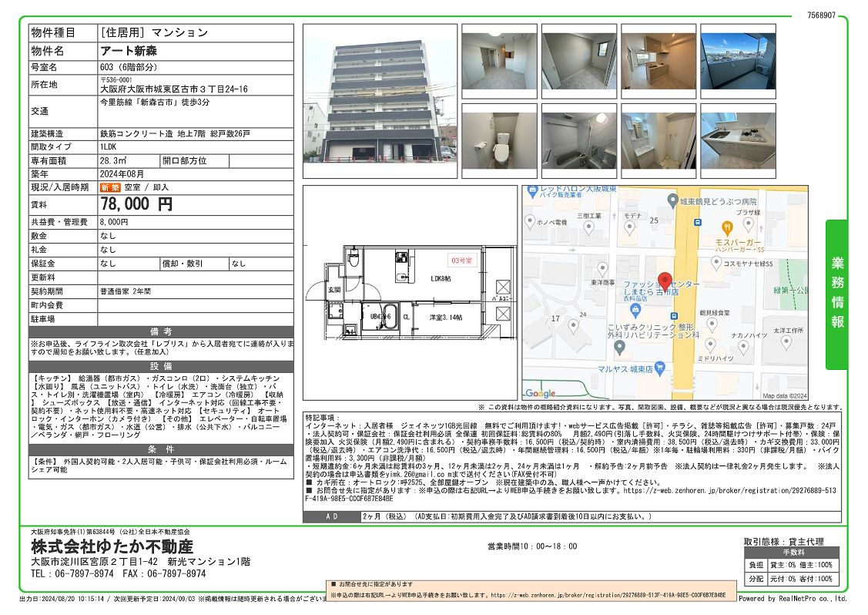Click the 備考 section header
Viewport: 868px width, 615px height.
(x=161, y=331)
